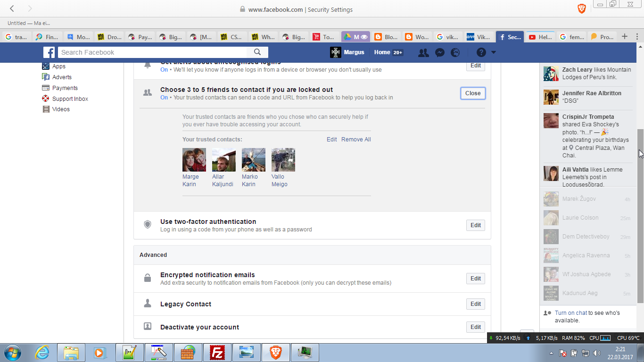Click the network tray icon
Viewport: 644px width, 362px height.
click(x=585, y=353)
